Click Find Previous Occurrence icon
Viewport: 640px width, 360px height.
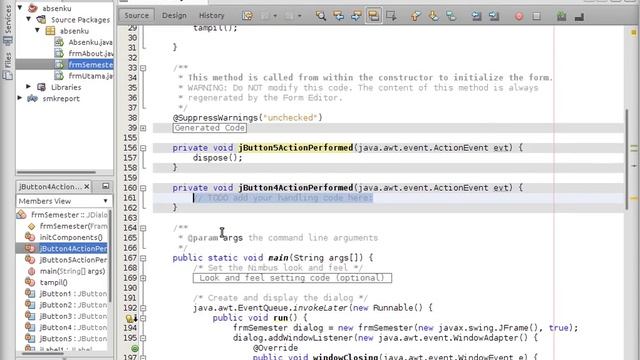pyautogui.click(x=338, y=16)
